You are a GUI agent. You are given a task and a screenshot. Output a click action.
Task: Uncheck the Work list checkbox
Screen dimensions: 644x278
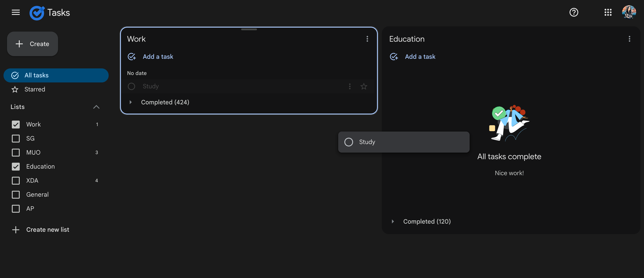click(x=16, y=124)
